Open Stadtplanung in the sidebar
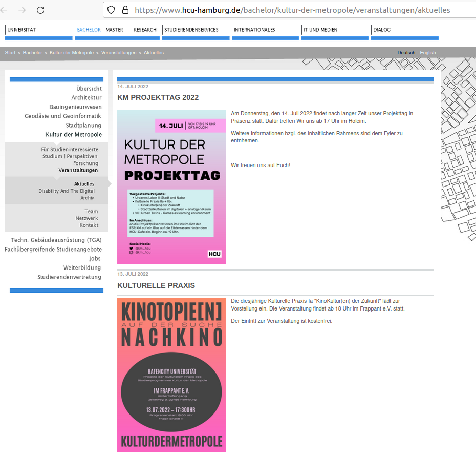Screen dimensions: 476x455 83,126
